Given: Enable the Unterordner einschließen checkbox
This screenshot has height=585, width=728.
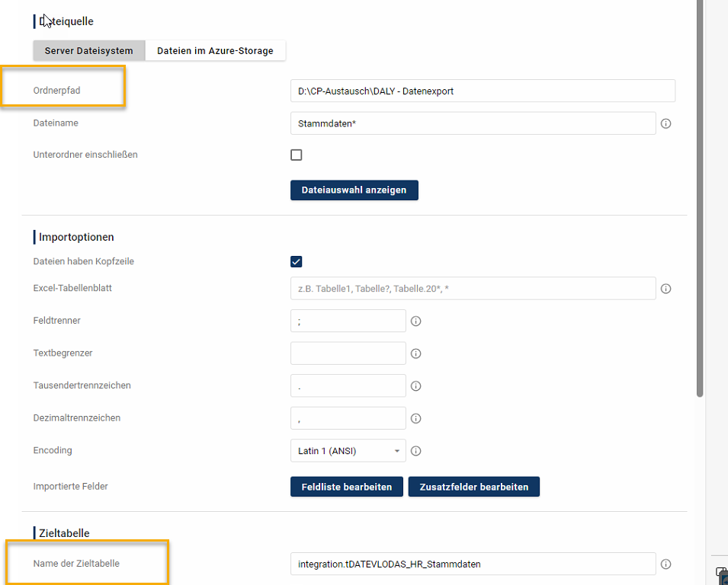Looking at the screenshot, I should click(x=297, y=155).
